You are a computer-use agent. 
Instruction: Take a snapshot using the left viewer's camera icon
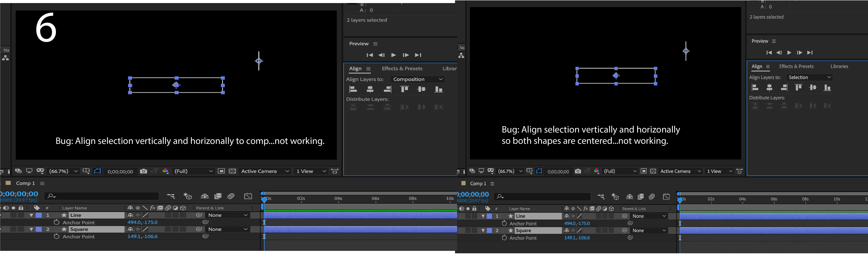[x=143, y=171]
